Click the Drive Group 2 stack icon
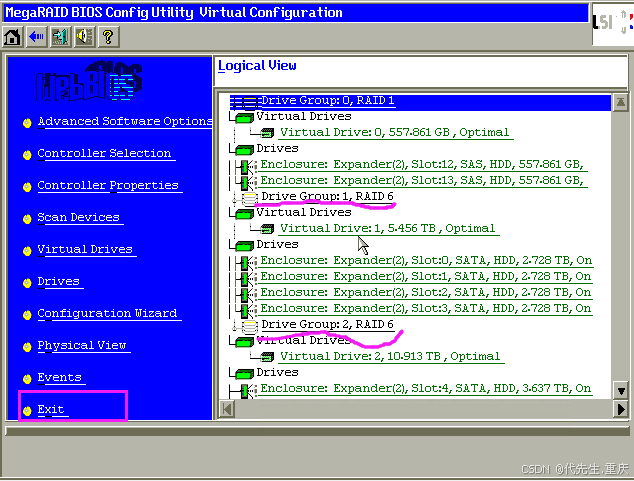634x481 pixels. pos(249,326)
